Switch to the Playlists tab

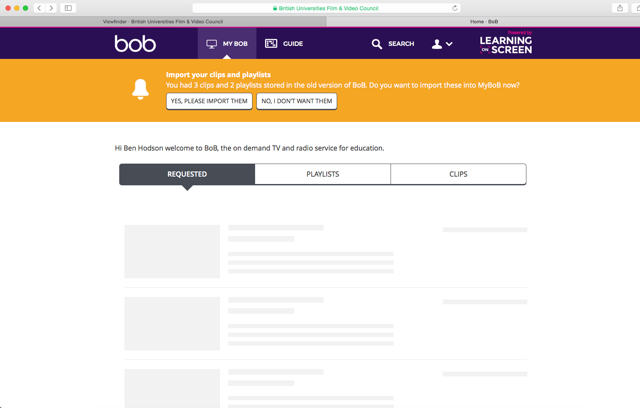point(322,174)
